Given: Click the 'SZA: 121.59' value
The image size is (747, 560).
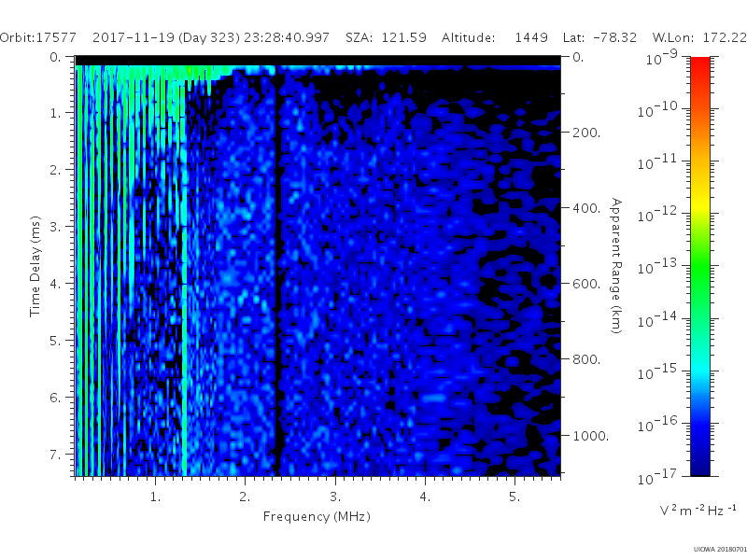Looking at the screenshot, I should [x=386, y=37].
